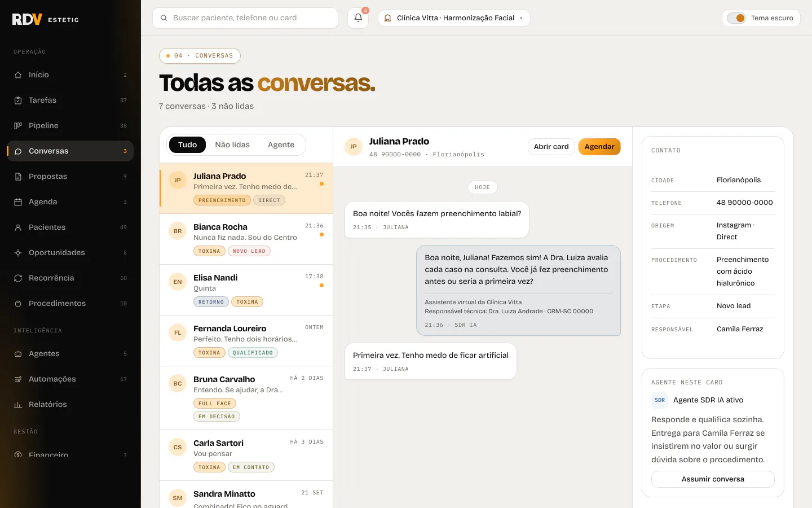Open the Recorrência refresh icon
812x508 pixels.
click(18, 278)
